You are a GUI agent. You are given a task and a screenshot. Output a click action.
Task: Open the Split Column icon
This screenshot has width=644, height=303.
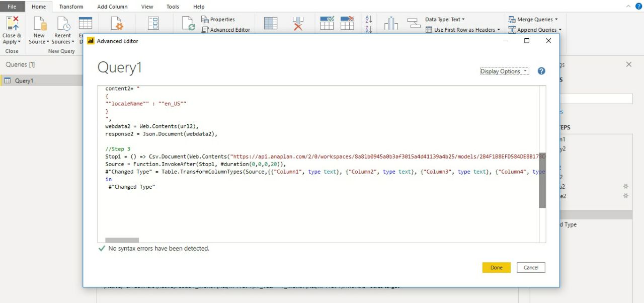pos(391,23)
